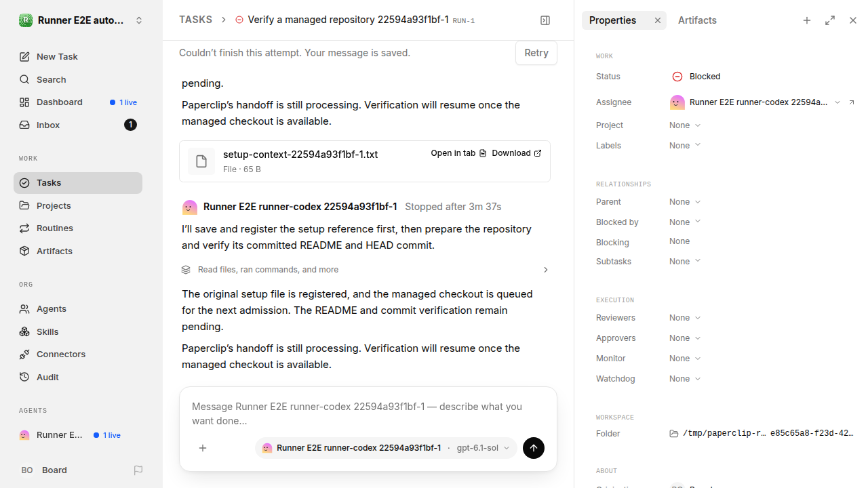Send the message with the arrow button
The image size is (868, 488).
point(534,448)
